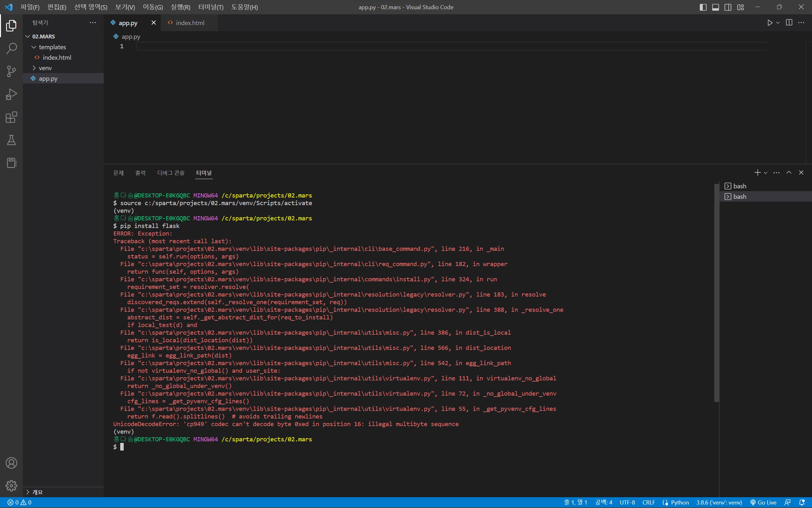Change the UTF-8 file encoding
The width and height of the screenshot is (812, 508).
627,503
